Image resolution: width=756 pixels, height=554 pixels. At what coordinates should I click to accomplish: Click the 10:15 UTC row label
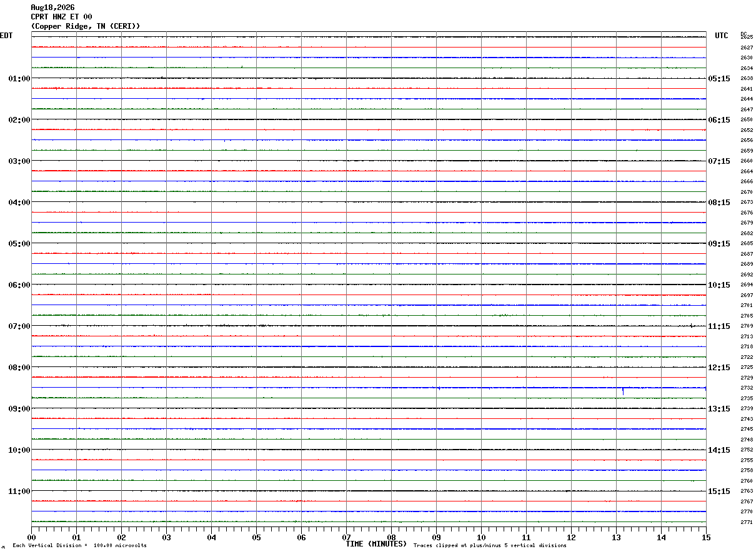(719, 285)
